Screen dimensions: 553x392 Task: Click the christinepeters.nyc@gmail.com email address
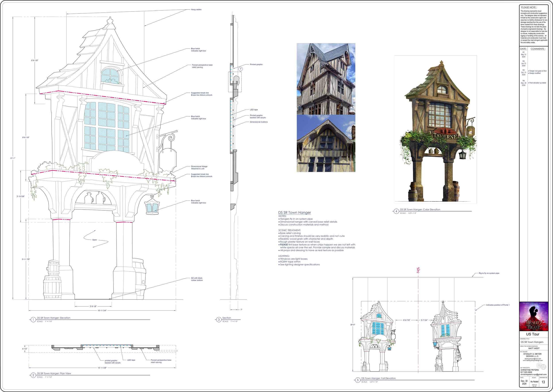[534, 374]
